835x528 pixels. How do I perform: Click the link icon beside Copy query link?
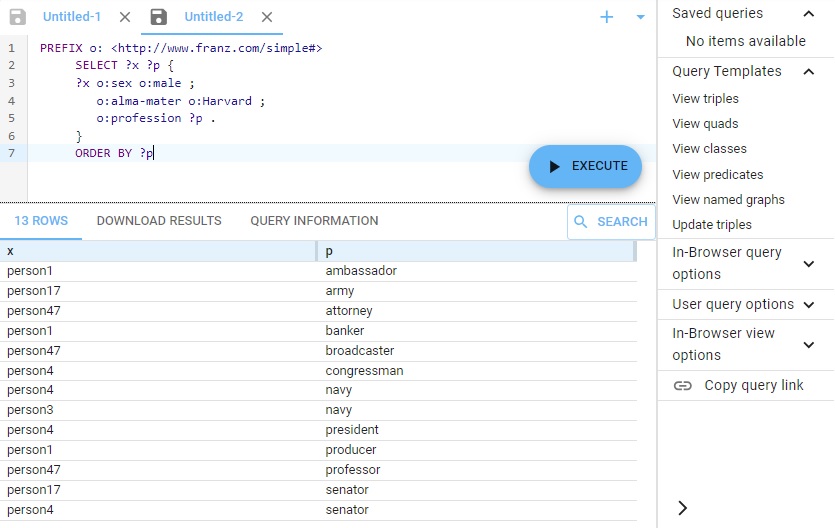coord(683,385)
